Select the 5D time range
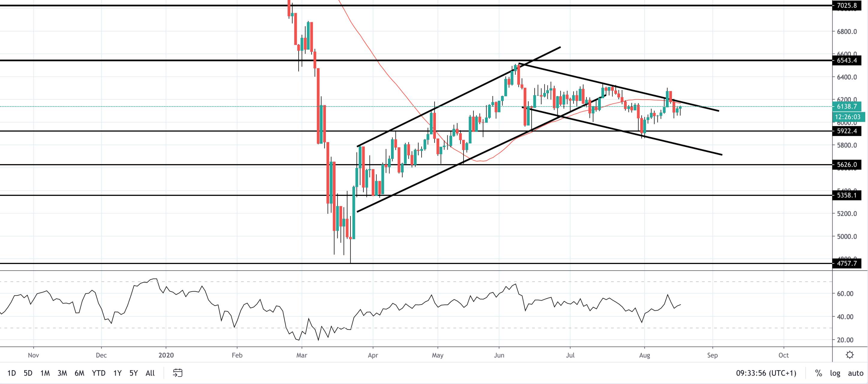 point(28,373)
